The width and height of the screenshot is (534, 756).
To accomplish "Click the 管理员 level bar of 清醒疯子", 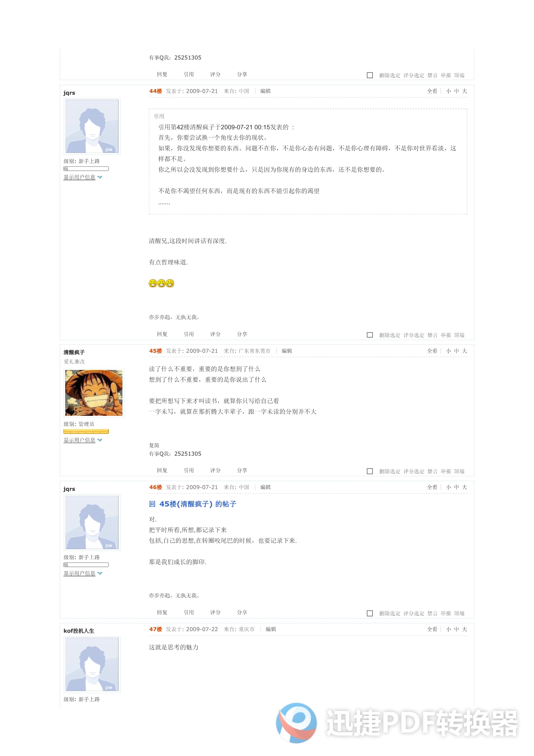I will click(x=86, y=432).
